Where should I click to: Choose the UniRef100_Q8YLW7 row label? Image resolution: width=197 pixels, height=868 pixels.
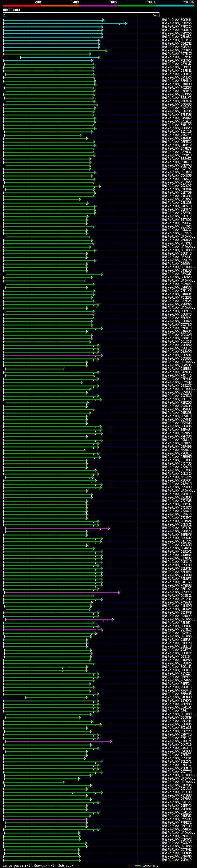176,64
